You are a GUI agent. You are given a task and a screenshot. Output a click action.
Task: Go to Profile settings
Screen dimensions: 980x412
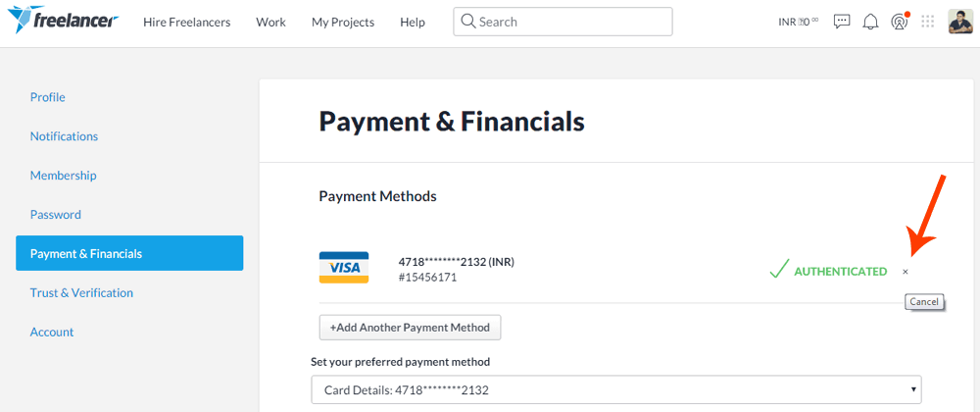(47, 97)
